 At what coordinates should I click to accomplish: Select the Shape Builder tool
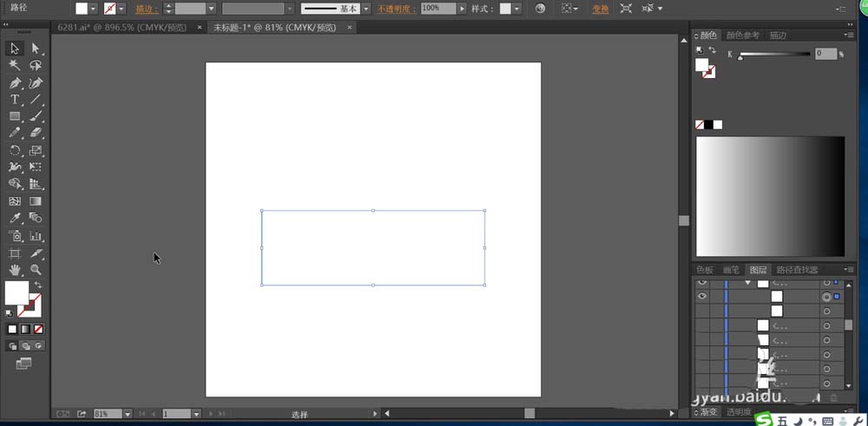tap(15, 184)
